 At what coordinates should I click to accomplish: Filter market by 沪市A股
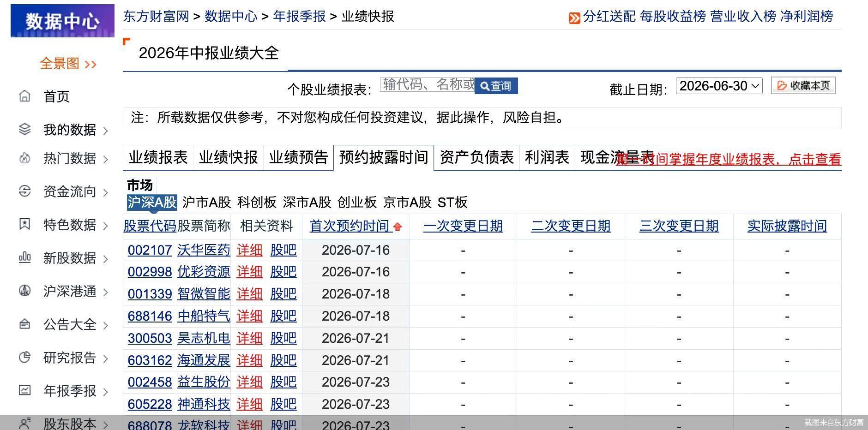point(206,202)
